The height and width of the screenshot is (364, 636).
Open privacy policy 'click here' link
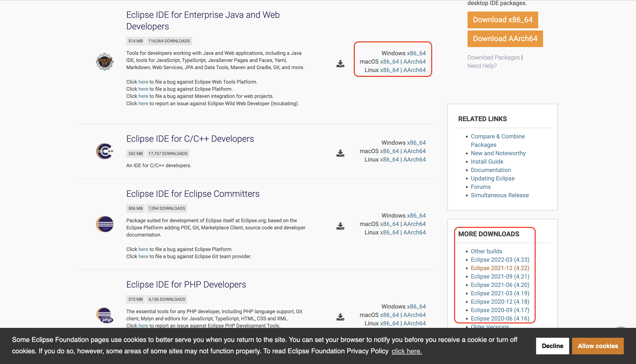[407, 351]
